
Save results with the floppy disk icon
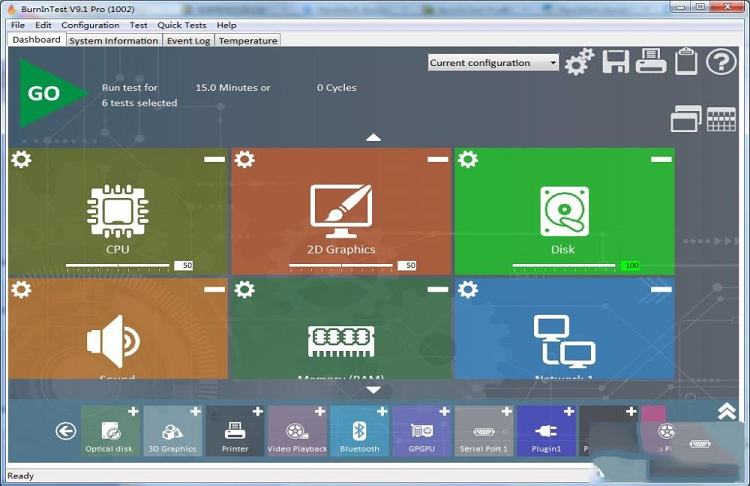click(616, 62)
